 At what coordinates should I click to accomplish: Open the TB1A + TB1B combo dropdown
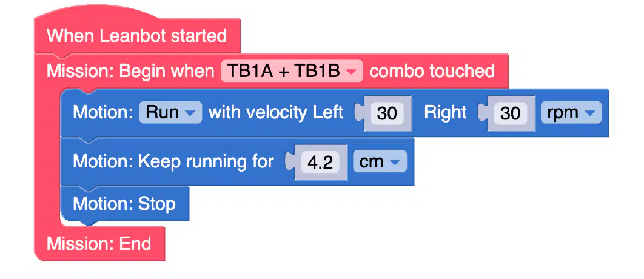point(292,71)
